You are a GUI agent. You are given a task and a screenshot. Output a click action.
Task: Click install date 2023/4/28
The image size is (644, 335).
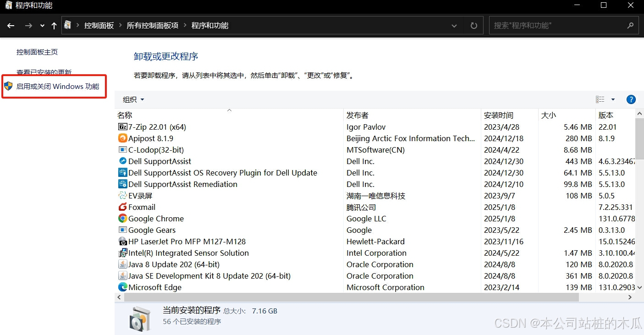tap(502, 127)
